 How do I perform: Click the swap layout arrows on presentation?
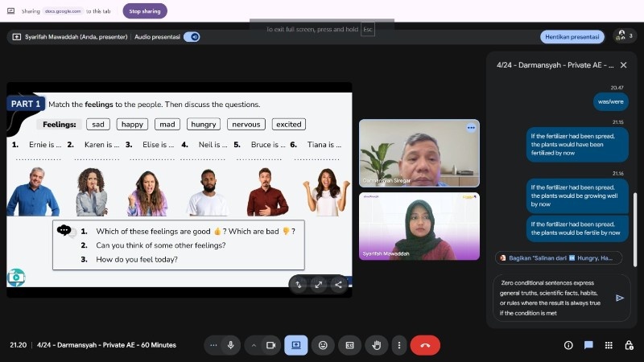(x=299, y=285)
